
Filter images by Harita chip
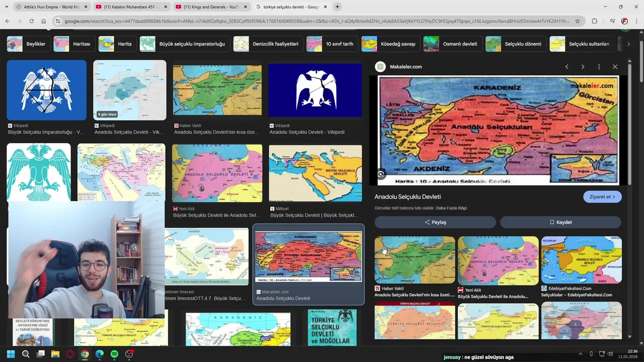tap(117, 44)
